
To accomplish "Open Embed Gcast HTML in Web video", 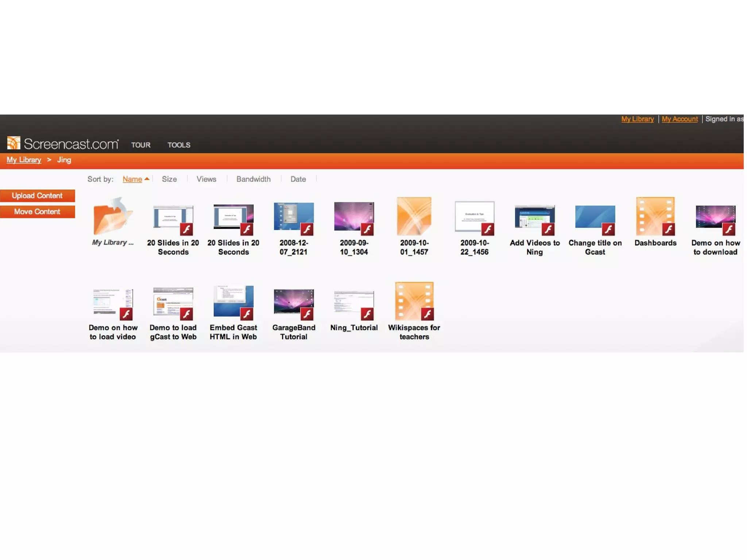I will click(x=233, y=302).
